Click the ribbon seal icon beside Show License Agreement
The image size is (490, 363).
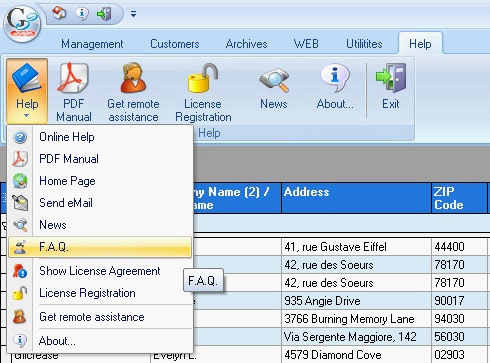[20, 271]
